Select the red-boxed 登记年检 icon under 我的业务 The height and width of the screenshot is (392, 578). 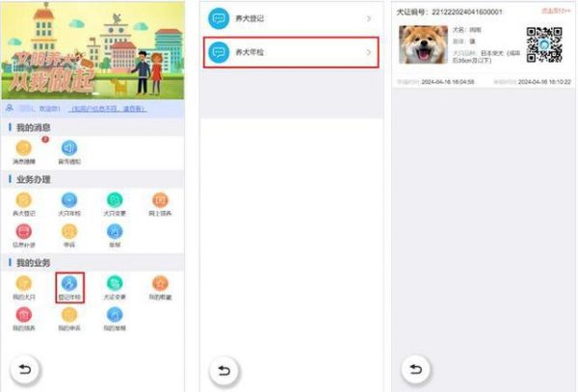(x=69, y=288)
